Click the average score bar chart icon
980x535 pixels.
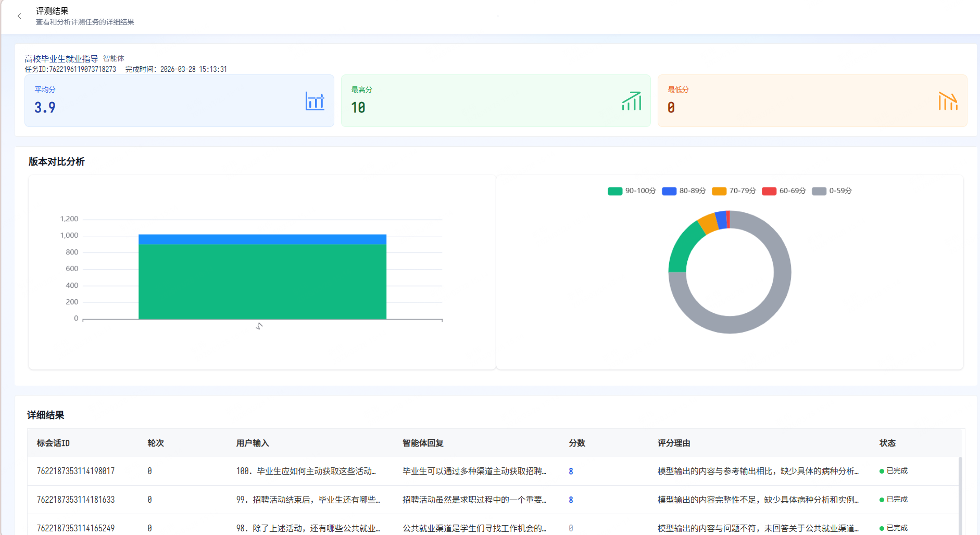(315, 101)
